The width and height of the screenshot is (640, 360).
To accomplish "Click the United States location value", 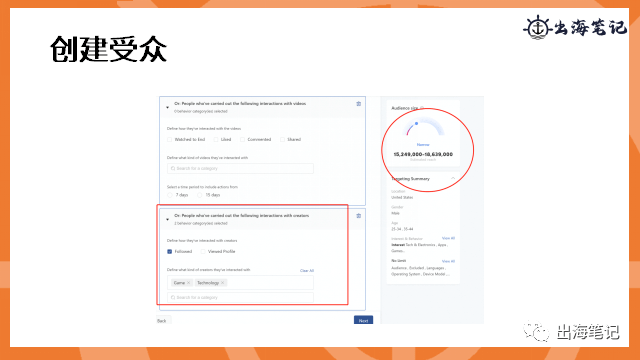I will click(x=402, y=198).
